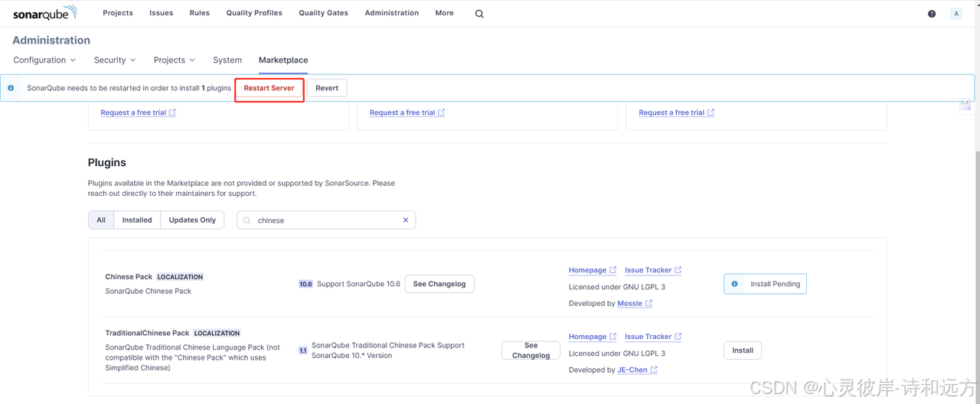Open Projects in the top navigation
980x404 pixels.
coord(118,13)
